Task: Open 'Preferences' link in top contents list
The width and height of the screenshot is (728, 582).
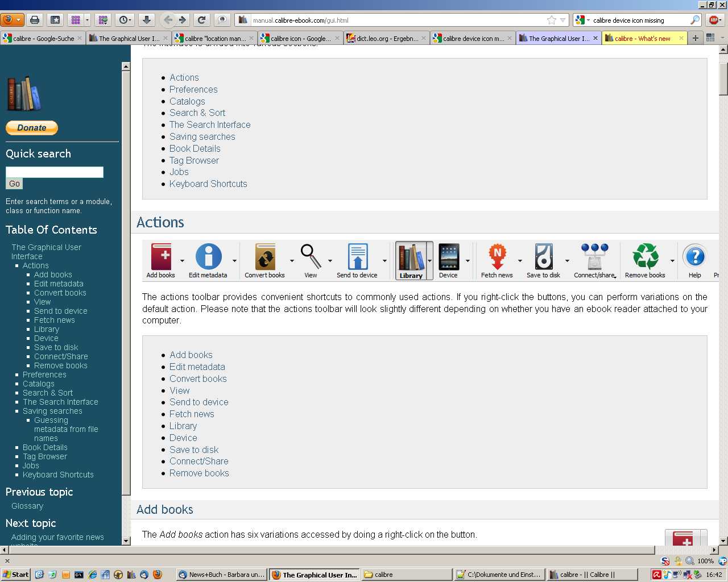Action: click(193, 89)
